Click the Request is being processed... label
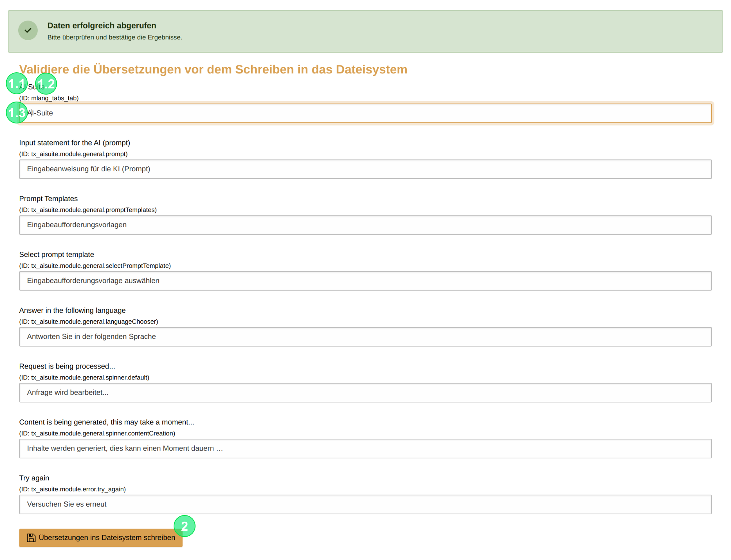 67,366
